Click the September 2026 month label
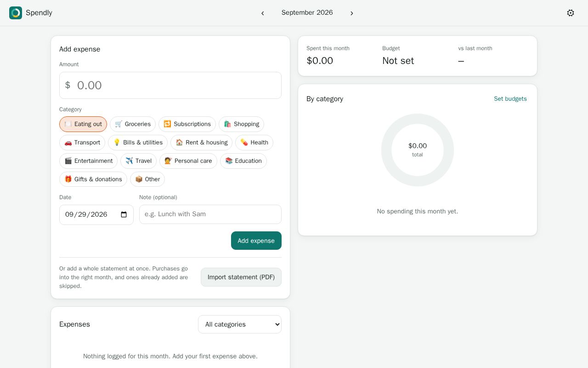The height and width of the screenshot is (368, 588). 307,13
